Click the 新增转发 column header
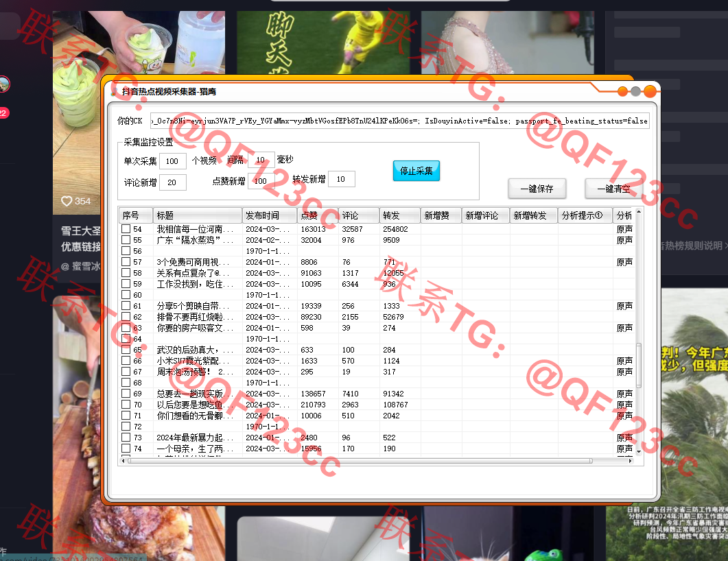The height and width of the screenshot is (561, 728). [x=533, y=215]
